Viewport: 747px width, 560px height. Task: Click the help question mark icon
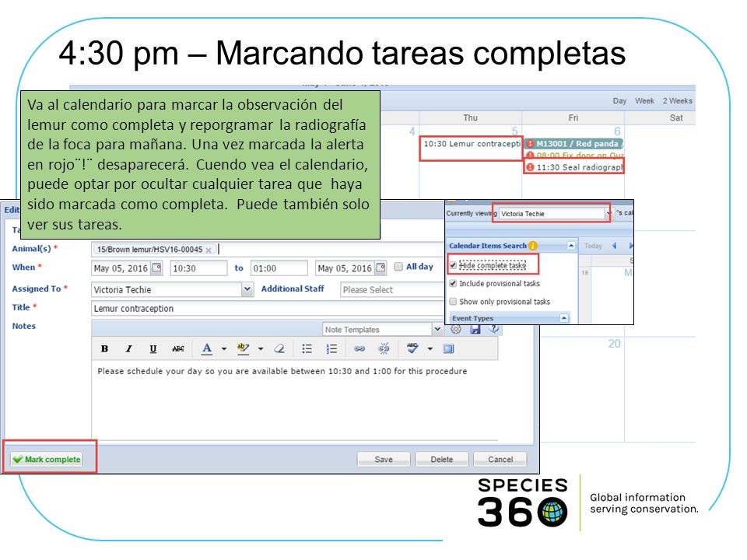pyautogui.click(x=494, y=329)
